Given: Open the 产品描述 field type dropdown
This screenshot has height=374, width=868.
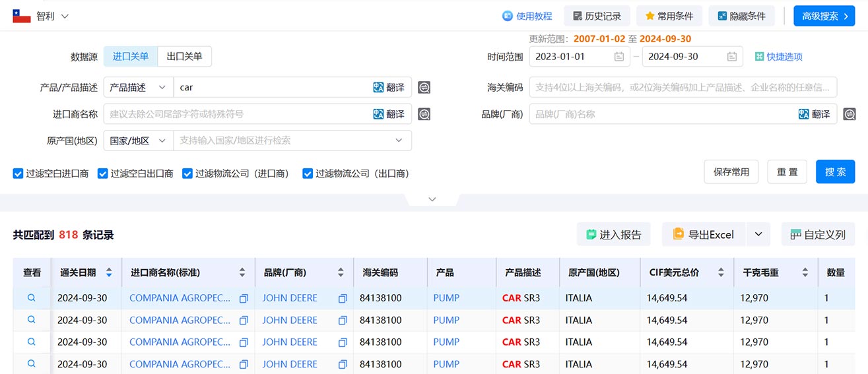Looking at the screenshot, I should pos(138,87).
